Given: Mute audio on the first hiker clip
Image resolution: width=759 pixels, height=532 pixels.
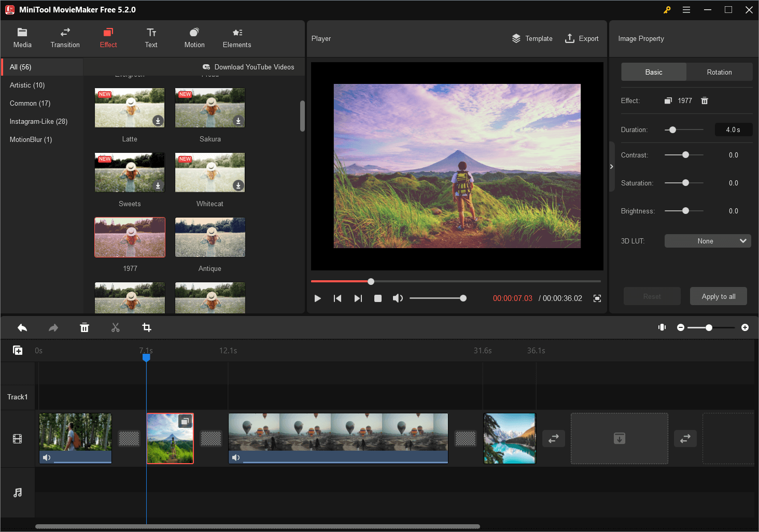Looking at the screenshot, I should 47,457.
